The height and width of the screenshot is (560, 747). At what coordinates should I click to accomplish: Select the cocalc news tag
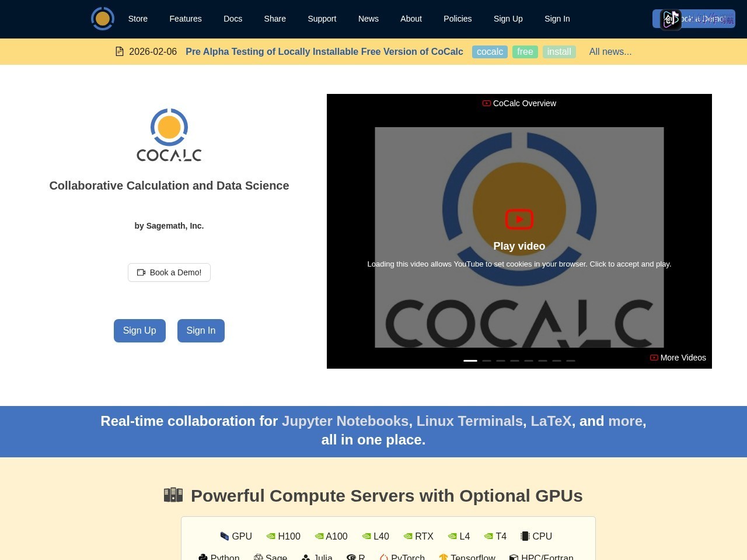(490, 52)
